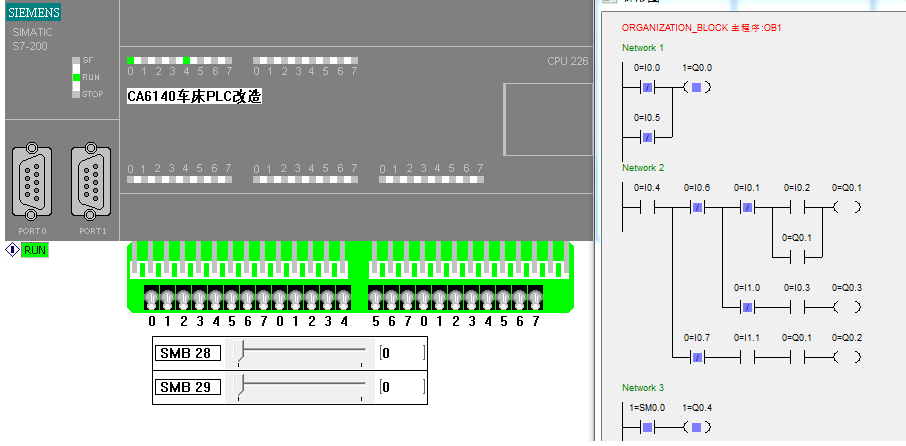Click the 1=SM0.0 status label

(647, 408)
